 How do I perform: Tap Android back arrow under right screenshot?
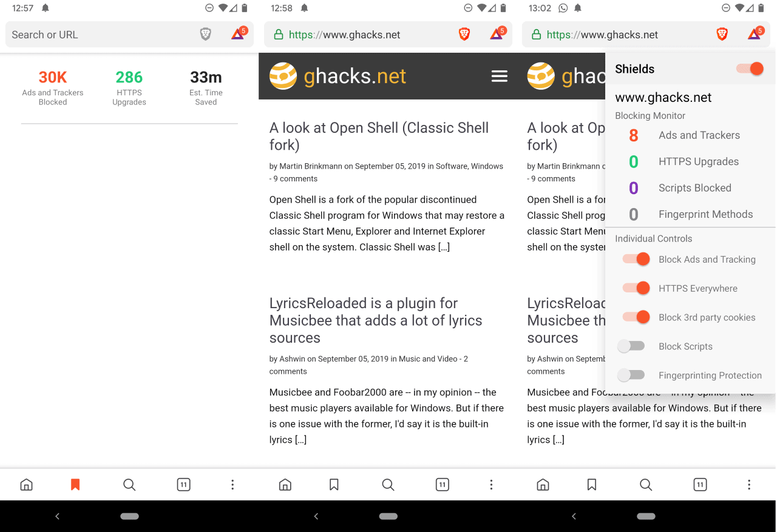(x=574, y=516)
